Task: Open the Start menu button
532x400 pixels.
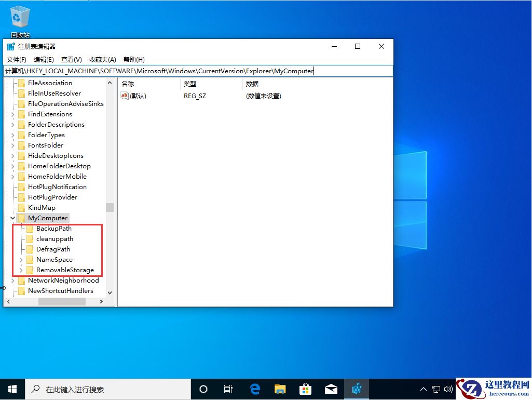Action: click(12, 389)
